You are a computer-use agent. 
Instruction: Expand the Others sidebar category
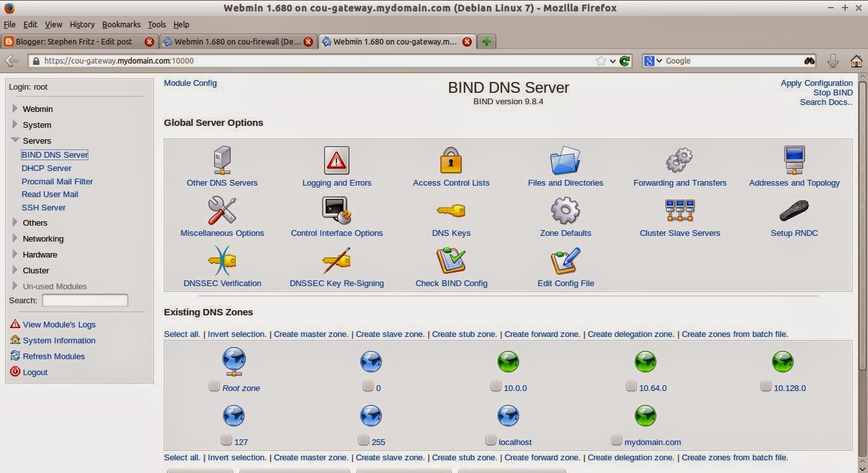tap(15, 223)
